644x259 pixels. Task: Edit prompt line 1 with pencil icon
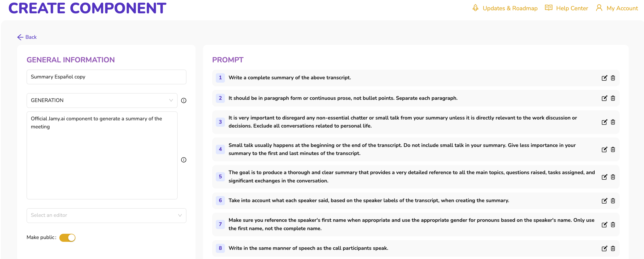point(604,78)
